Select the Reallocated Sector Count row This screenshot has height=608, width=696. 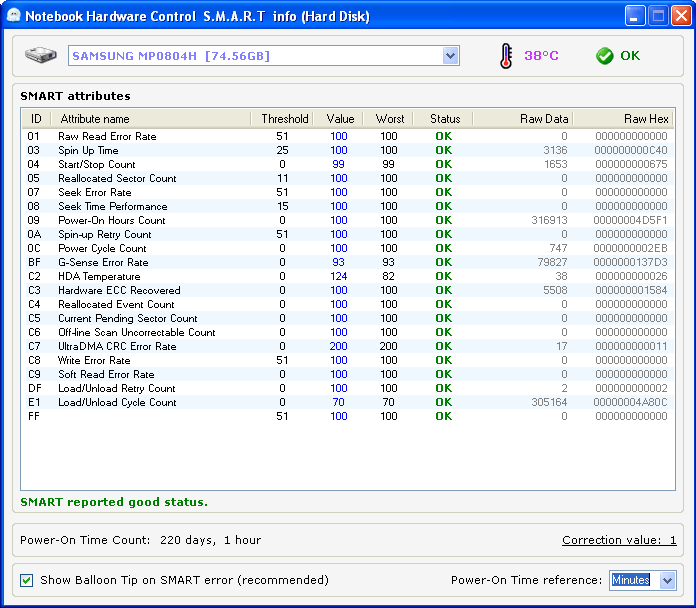pyautogui.click(x=348, y=178)
